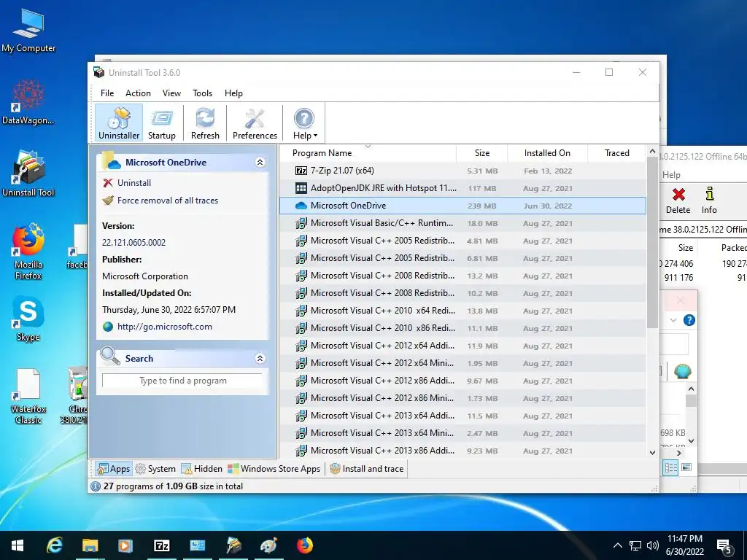The height and width of the screenshot is (560, 747).
Task: Open My Computer desktop icon
Action: click(x=28, y=31)
